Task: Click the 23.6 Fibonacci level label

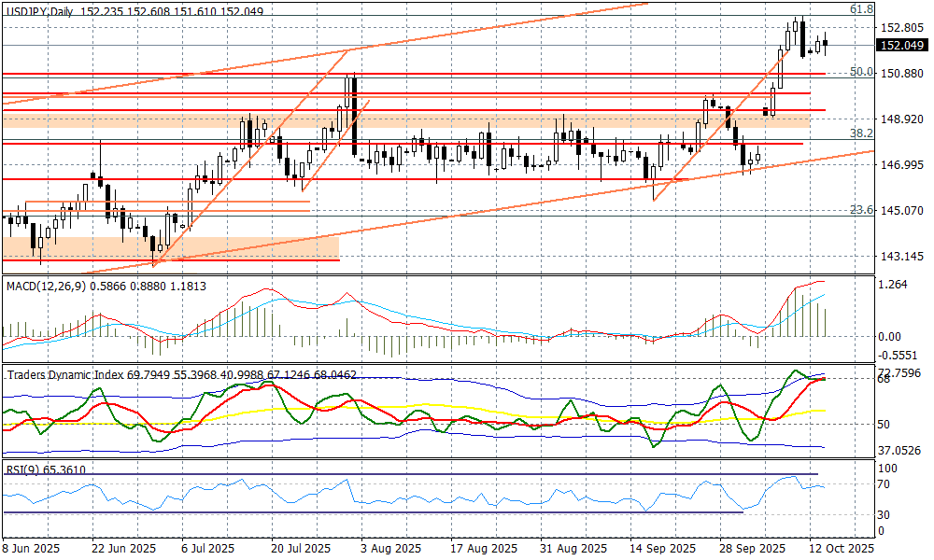Action: [x=861, y=210]
